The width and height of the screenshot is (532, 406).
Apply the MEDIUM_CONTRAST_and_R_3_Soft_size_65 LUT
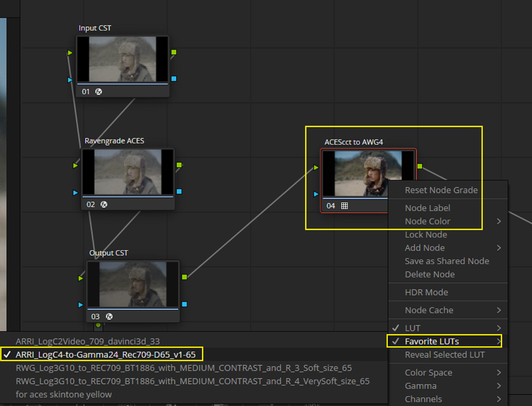tap(193, 368)
